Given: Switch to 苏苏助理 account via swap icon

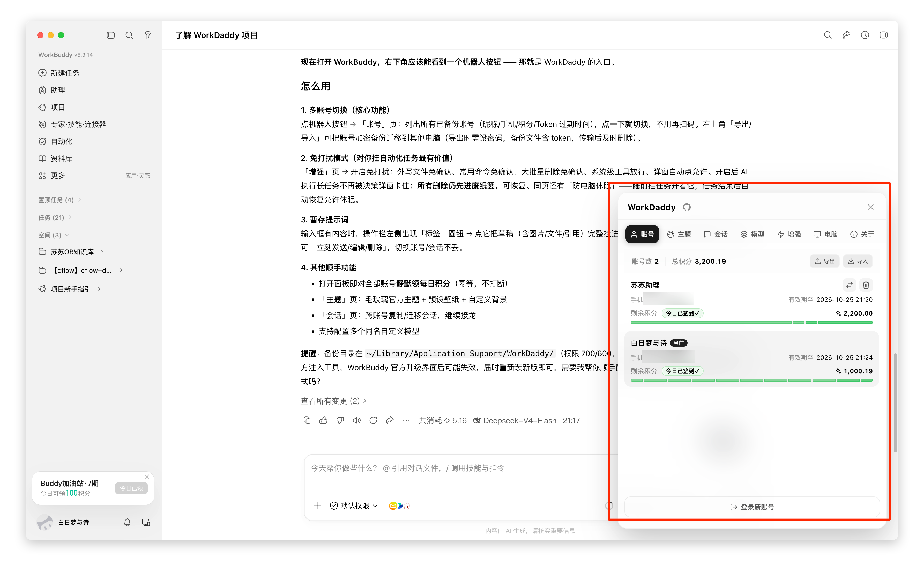Looking at the screenshot, I should pyautogui.click(x=849, y=285).
